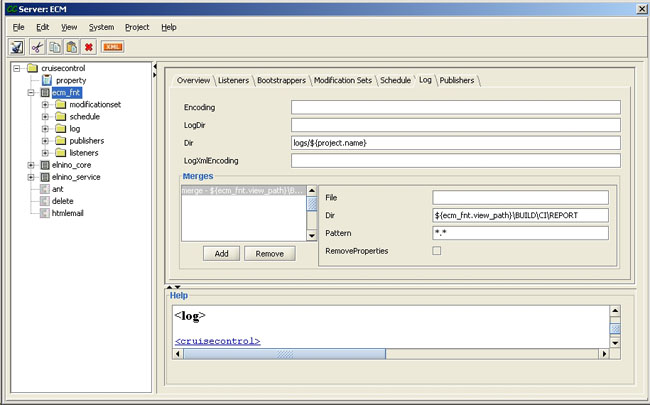Screen dimensions: 650x405
Task: Click the Add merge button
Action: (221, 253)
